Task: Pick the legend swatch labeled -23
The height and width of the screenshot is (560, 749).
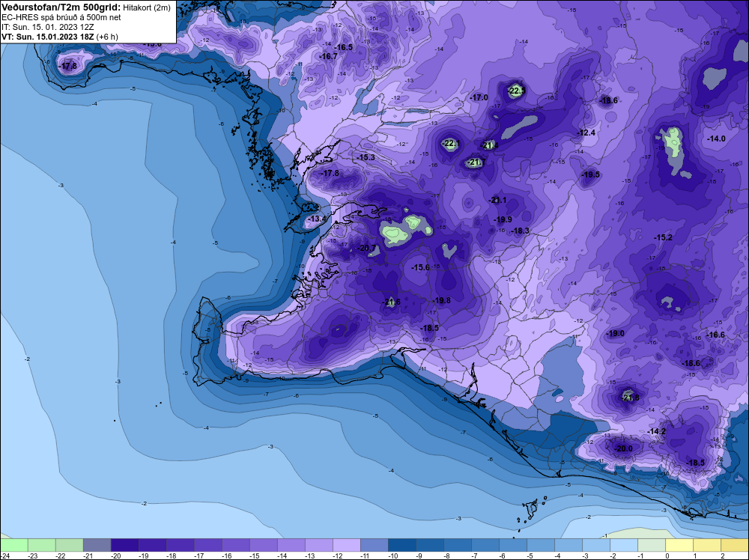Action: (x=41, y=545)
